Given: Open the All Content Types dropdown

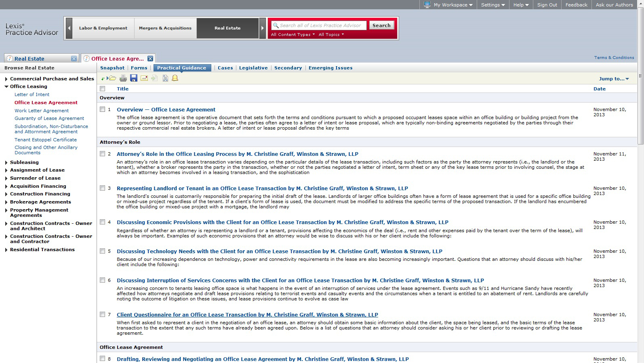Looking at the screenshot, I should coord(293,35).
